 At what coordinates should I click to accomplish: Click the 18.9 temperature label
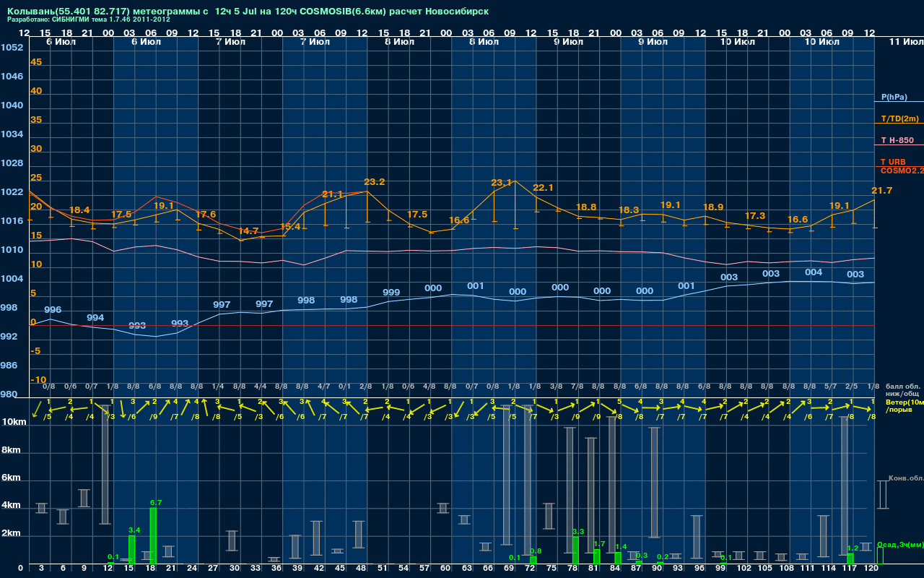[713, 207]
